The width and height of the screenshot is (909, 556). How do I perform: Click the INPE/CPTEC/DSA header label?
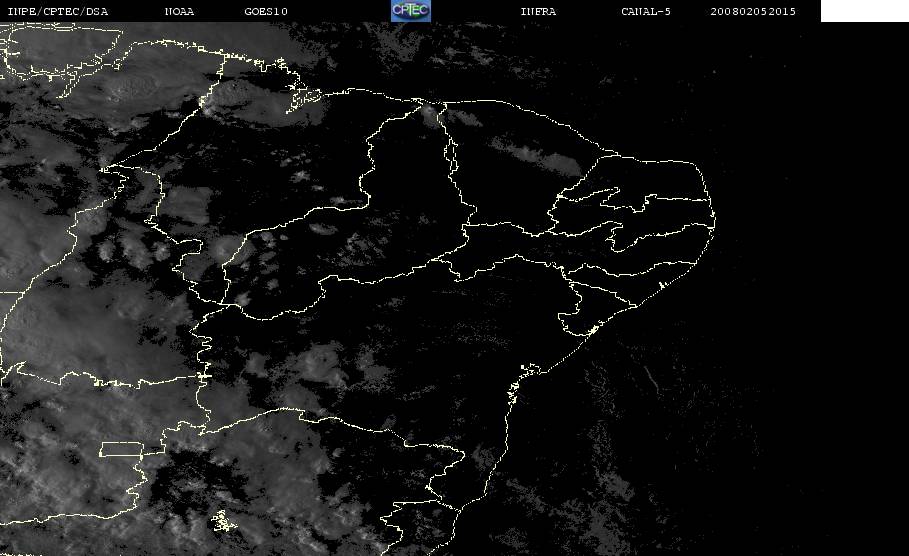pos(58,11)
